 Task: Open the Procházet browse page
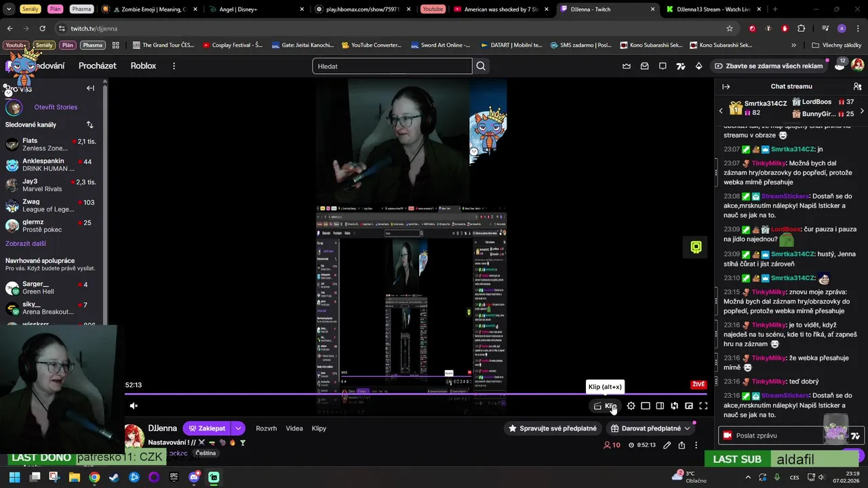[98, 66]
